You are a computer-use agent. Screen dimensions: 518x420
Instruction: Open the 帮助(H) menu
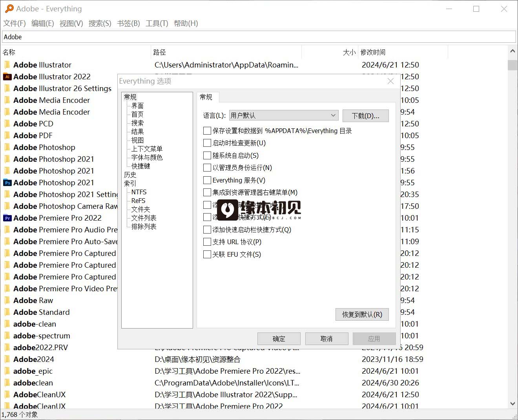click(x=186, y=24)
